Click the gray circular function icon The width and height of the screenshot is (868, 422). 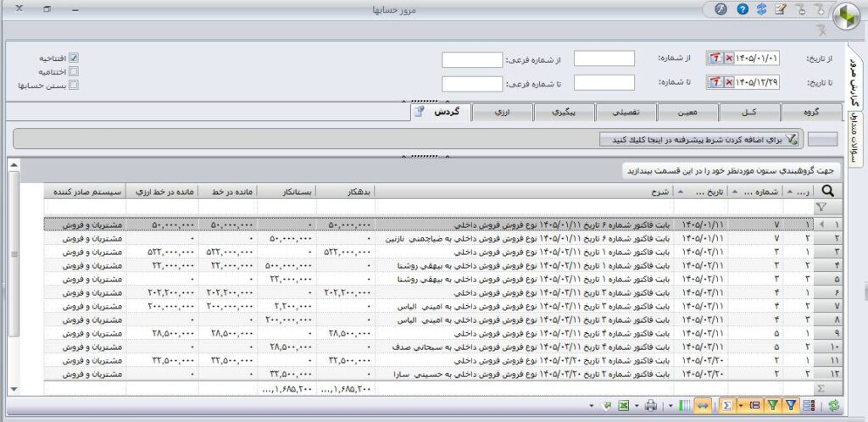721,9
